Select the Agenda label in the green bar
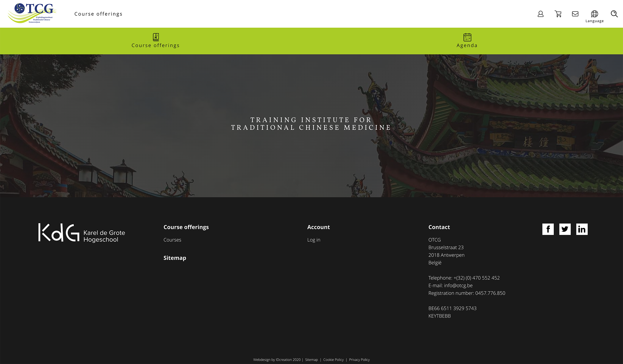Image resolution: width=623 pixels, height=364 pixels. coord(467,46)
